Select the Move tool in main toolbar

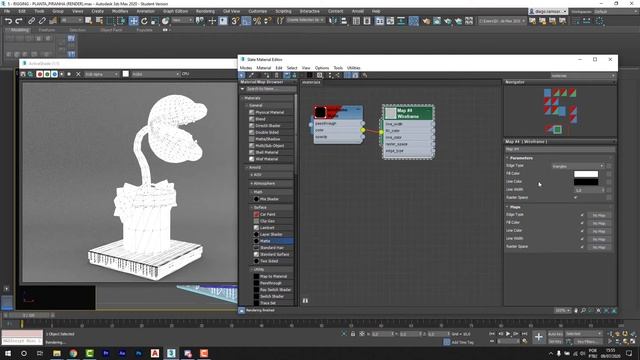(133, 21)
